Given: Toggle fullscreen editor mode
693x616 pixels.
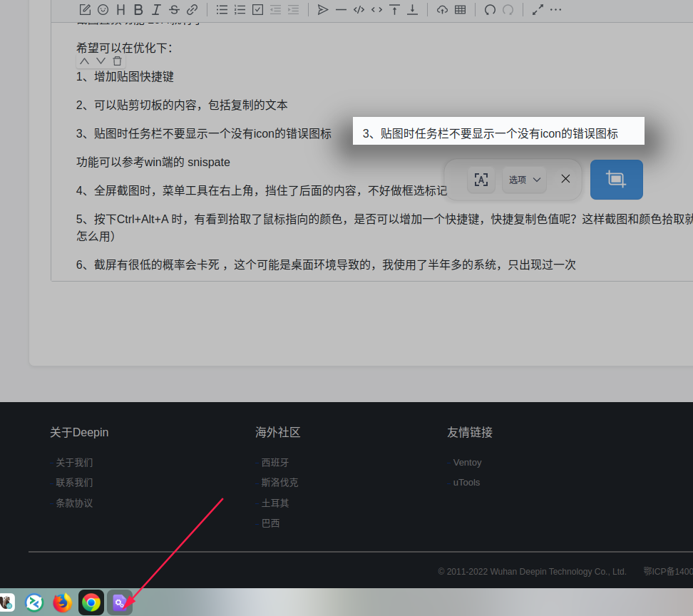Looking at the screenshot, I should tap(538, 9).
